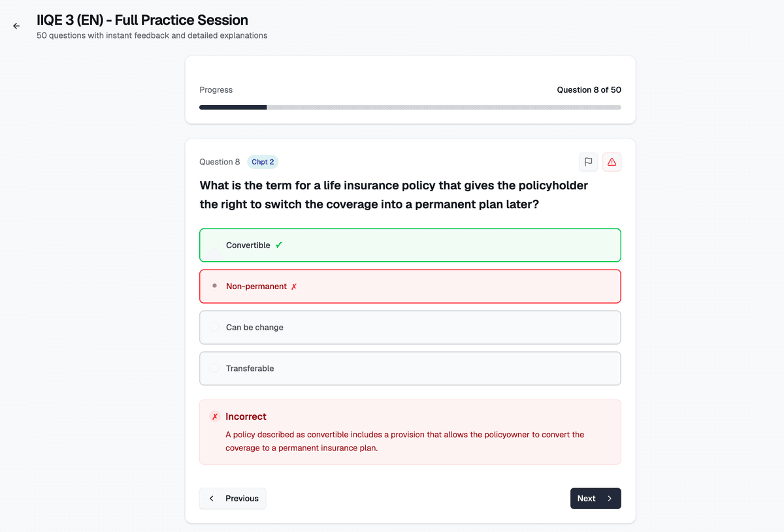Screen dimensions: 784x532
Task: Click the Transferable answer option row
Action: pos(410,368)
